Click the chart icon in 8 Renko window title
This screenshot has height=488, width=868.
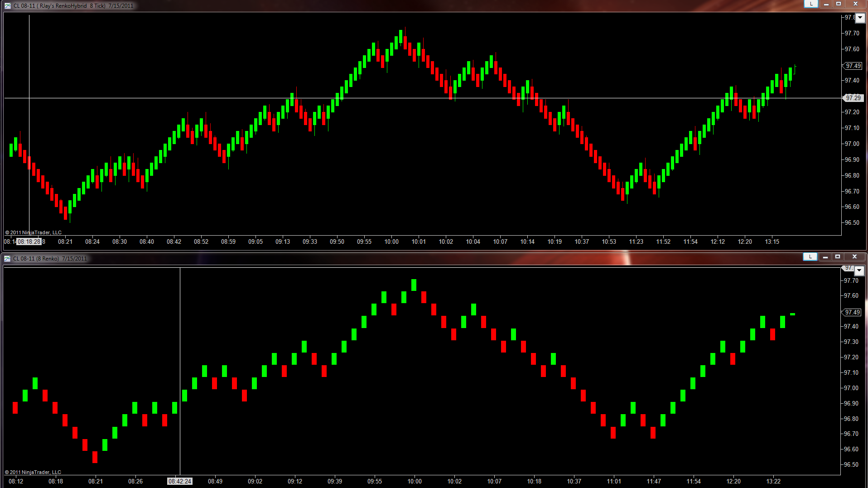[x=7, y=259]
